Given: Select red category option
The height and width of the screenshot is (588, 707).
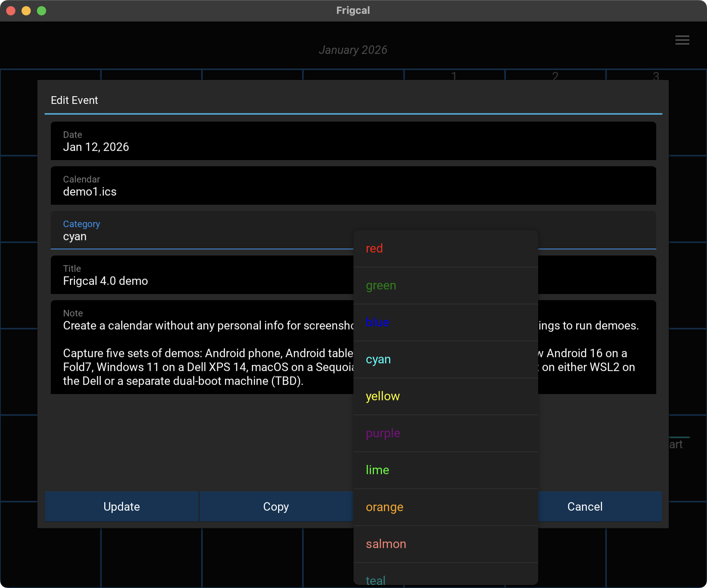Looking at the screenshot, I should 445,249.
